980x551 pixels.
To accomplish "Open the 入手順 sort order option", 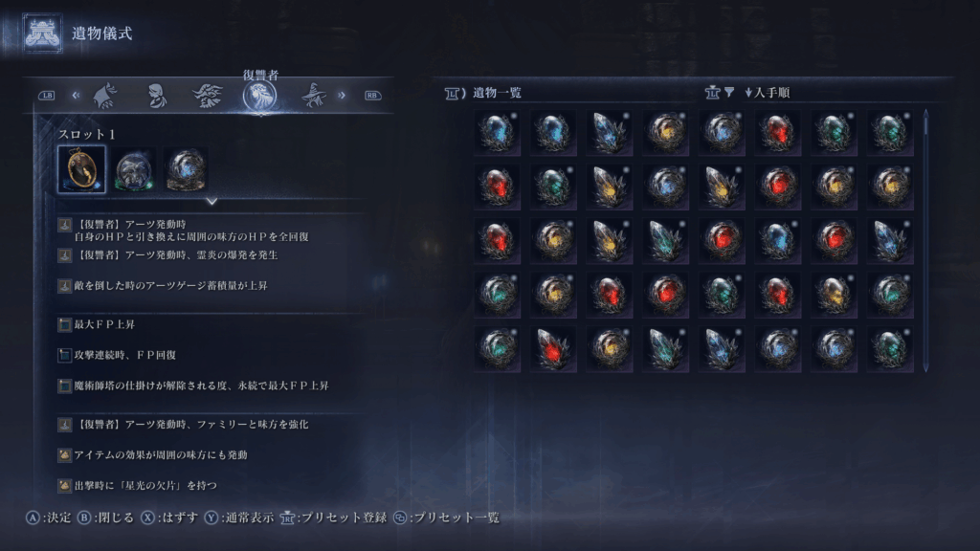I will coord(768,93).
